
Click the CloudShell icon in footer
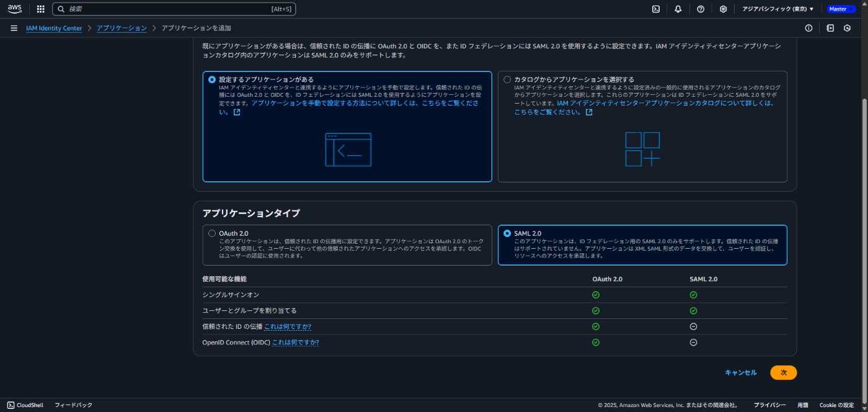point(11,405)
